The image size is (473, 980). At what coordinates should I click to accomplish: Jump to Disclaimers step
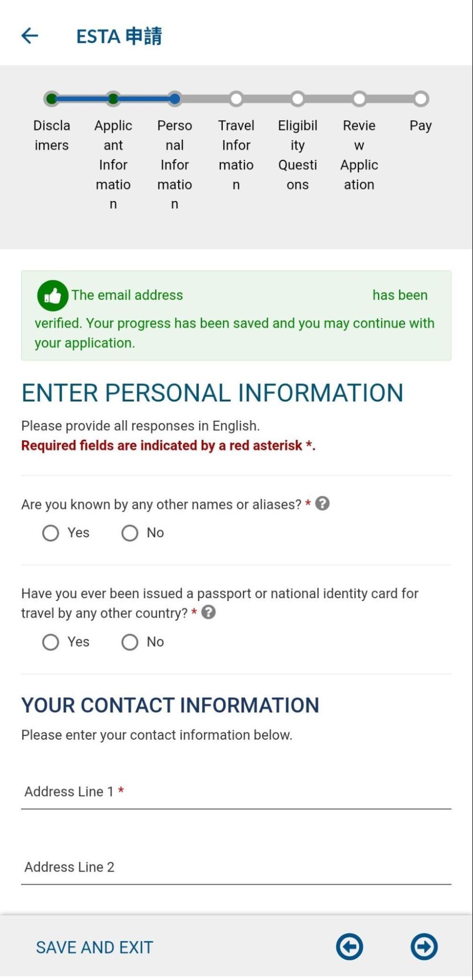[x=52, y=99]
